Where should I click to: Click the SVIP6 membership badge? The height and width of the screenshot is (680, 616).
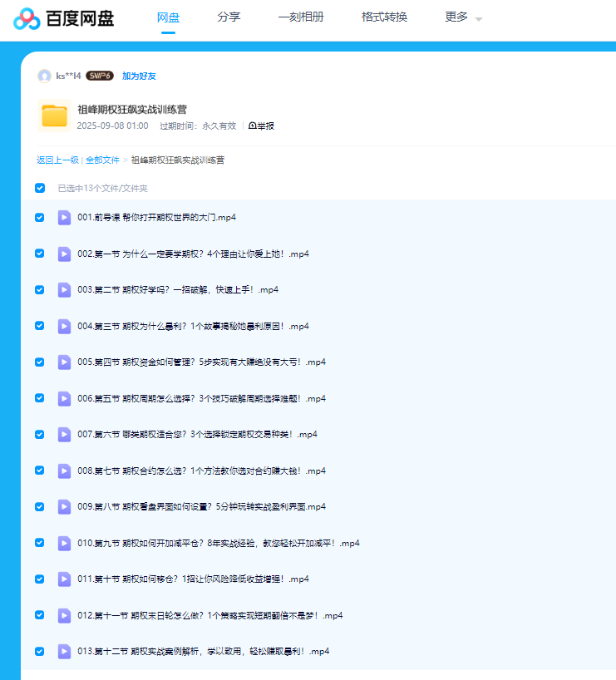coord(100,76)
